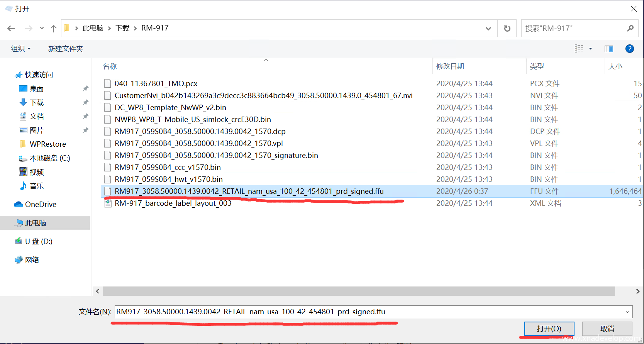Select the RM-917_barcode_label_layout_003 file
Screen dimensions: 644x344
[173, 203]
